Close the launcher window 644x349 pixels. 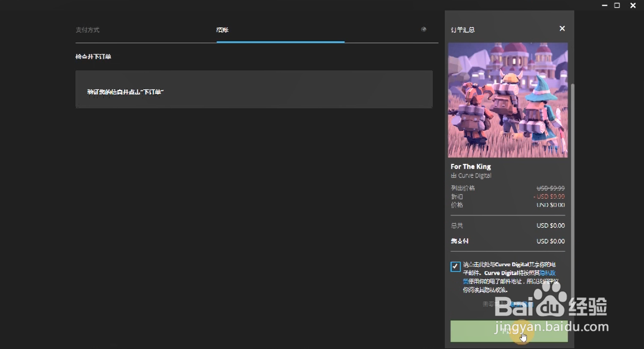tap(633, 5)
